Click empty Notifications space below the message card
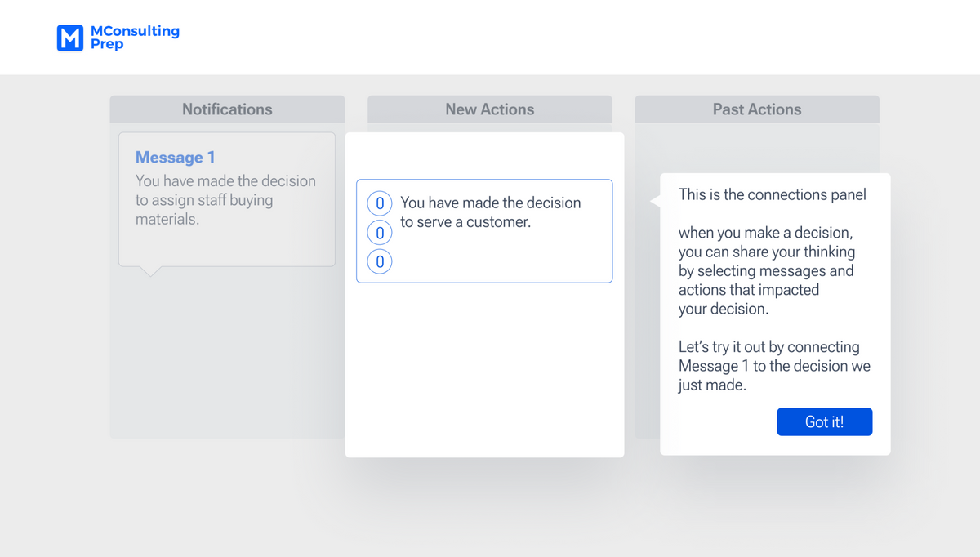 click(227, 357)
